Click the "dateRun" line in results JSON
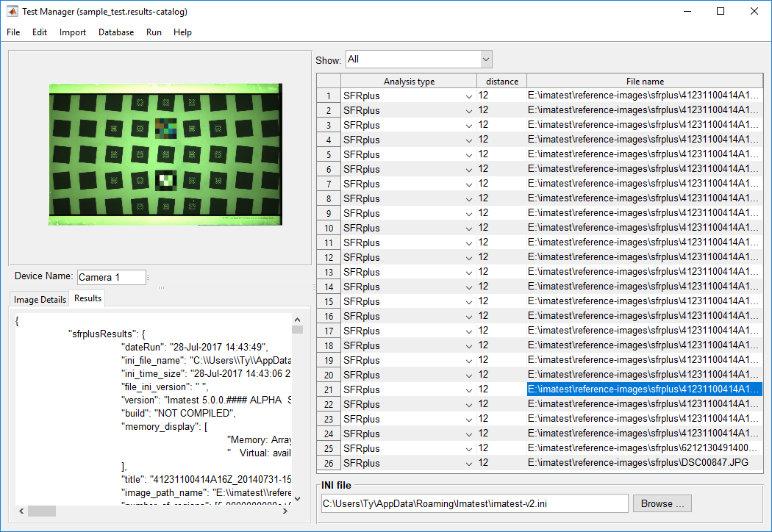The height and width of the screenshot is (532, 772). point(195,347)
